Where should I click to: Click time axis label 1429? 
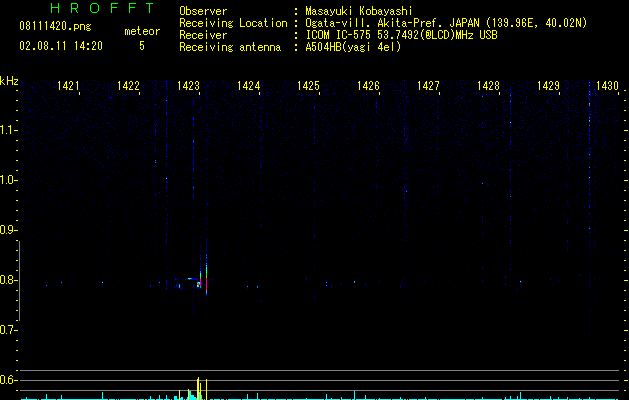pos(548,86)
